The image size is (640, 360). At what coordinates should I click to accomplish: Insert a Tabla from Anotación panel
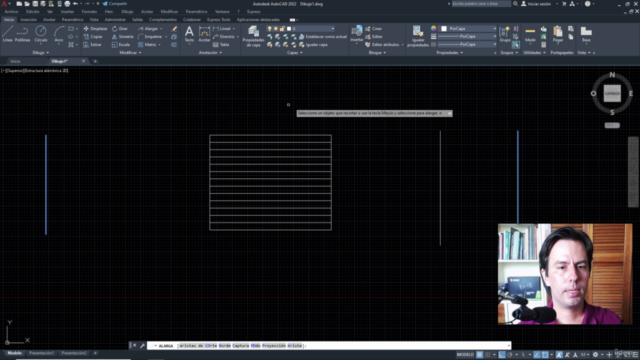221,44
